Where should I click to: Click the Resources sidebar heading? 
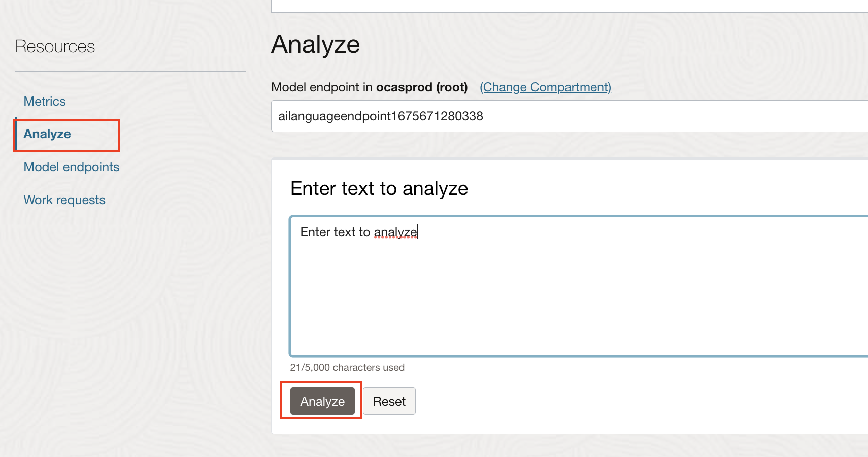tap(55, 47)
